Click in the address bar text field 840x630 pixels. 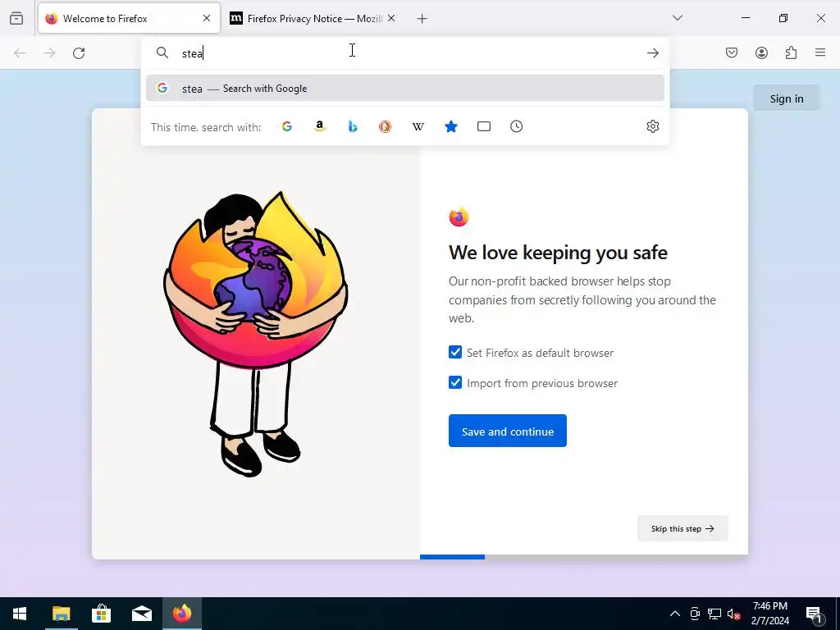click(x=407, y=53)
